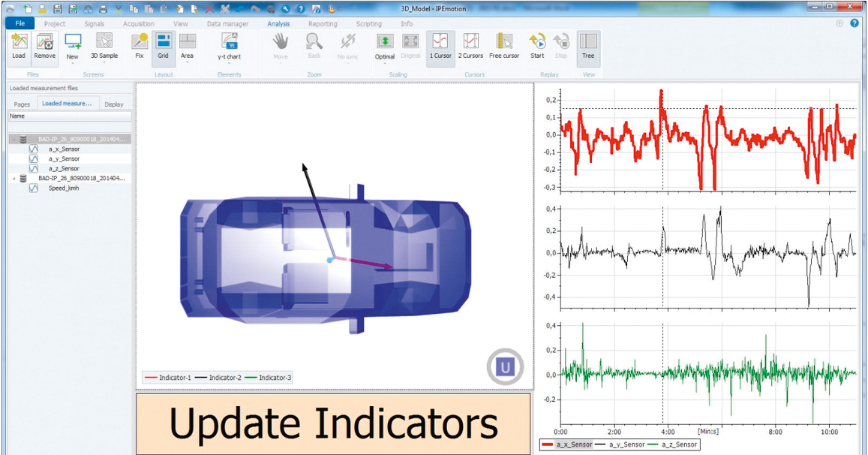Screen dimensions: 868x455
Task: Collapse the second BAD-IP measurement file node
Action: (x=14, y=179)
